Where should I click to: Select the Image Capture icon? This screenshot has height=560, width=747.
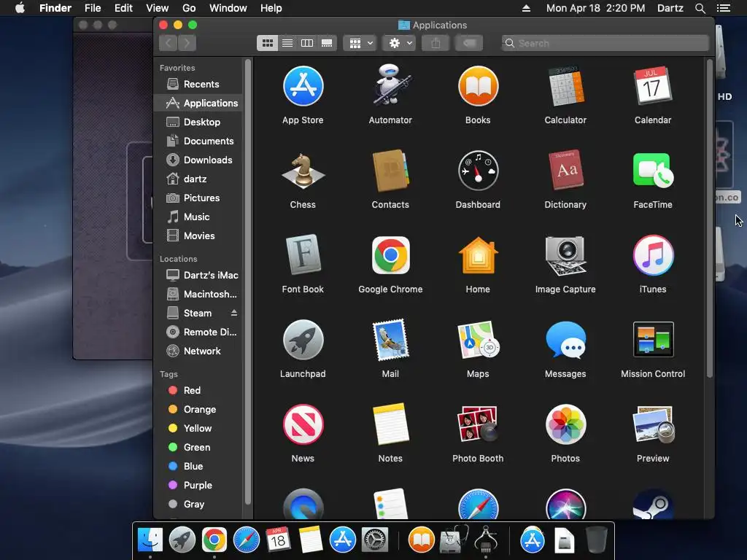click(565, 256)
